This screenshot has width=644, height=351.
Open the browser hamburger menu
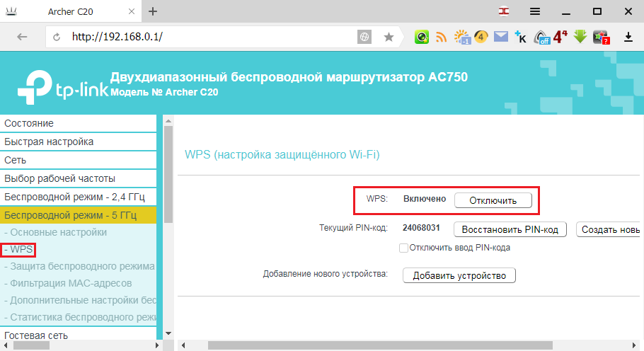pos(535,11)
